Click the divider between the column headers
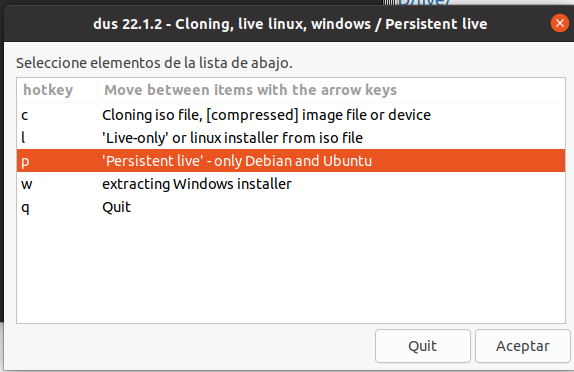The height and width of the screenshot is (372, 574). coord(97,90)
